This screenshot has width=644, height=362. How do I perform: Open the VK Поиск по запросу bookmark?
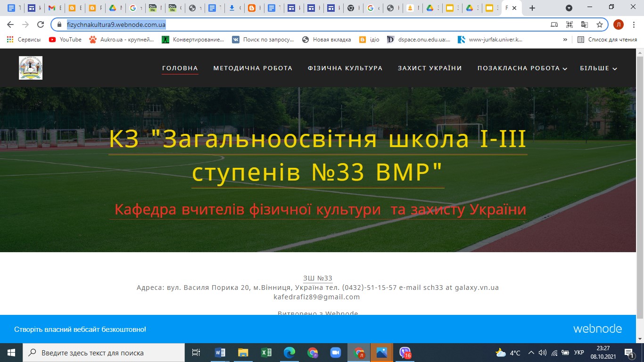point(263,40)
